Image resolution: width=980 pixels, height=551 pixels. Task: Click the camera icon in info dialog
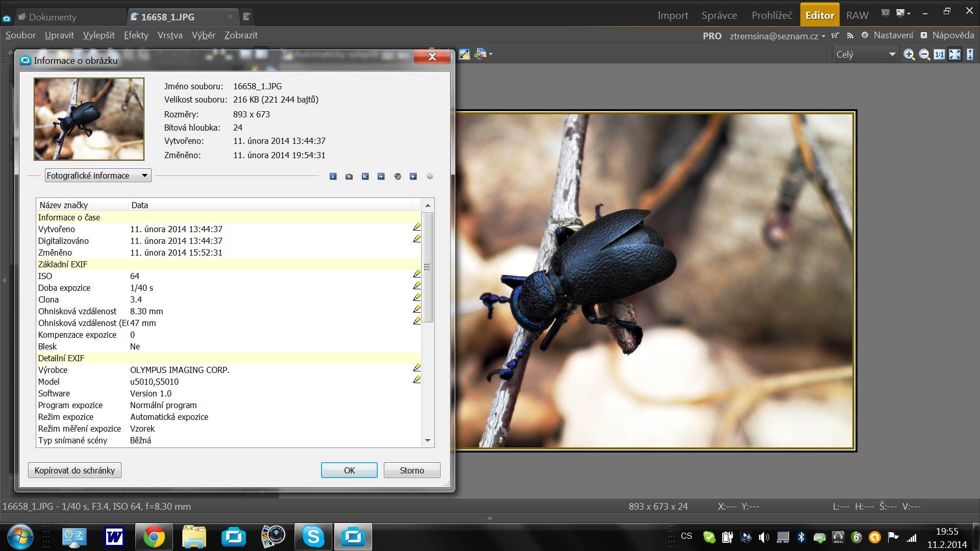pyautogui.click(x=349, y=177)
